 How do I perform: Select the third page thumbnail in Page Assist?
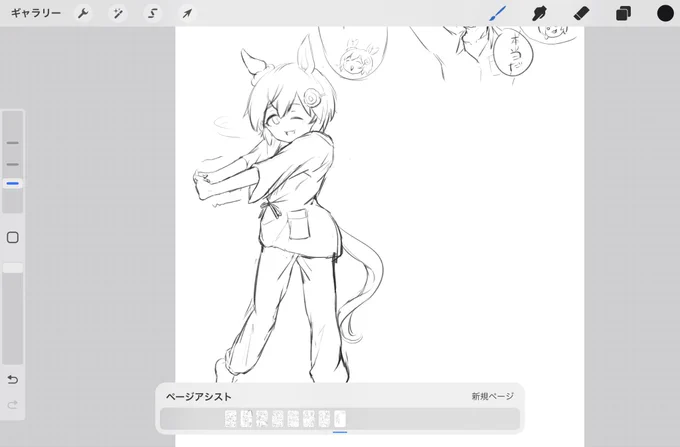click(262, 419)
